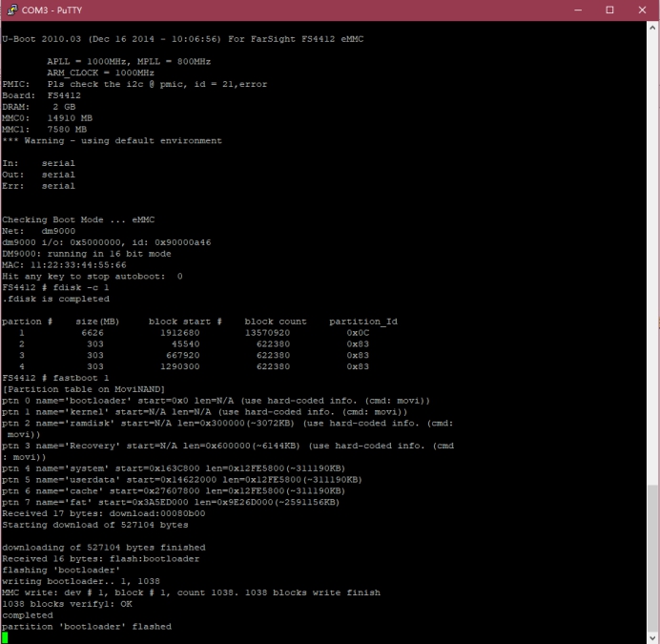Click the 'MMC0: 14910 MB' line

[x=47, y=118]
